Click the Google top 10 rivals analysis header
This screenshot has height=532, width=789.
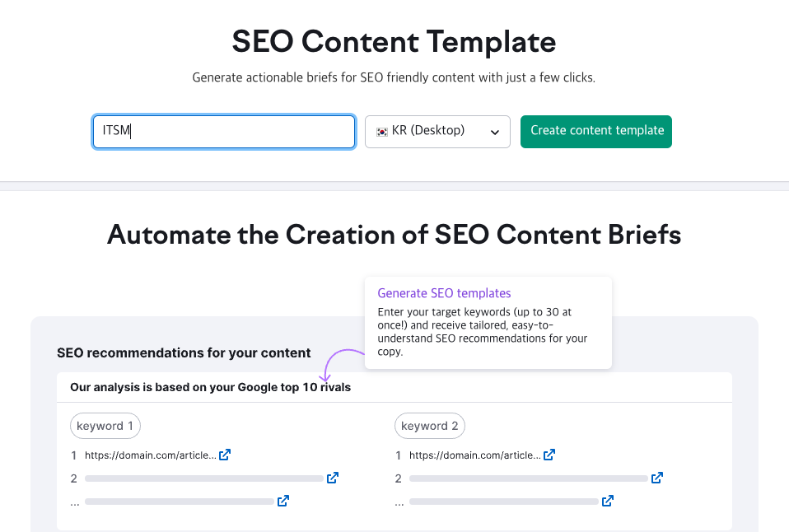[210, 386]
